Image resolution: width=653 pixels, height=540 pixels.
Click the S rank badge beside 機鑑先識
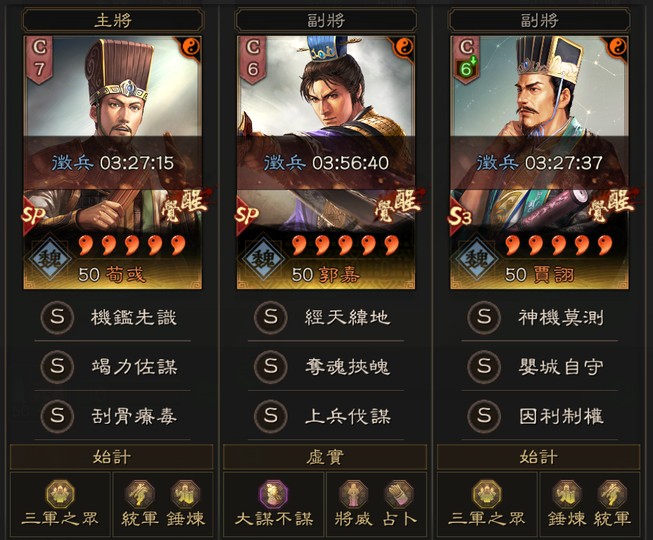[57, 317]
